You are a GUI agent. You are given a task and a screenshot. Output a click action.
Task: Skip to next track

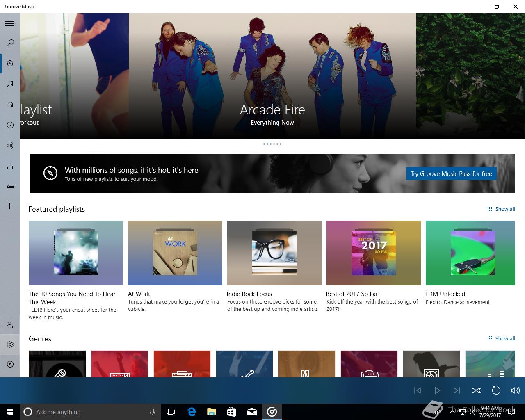click(x=457, y=390)
